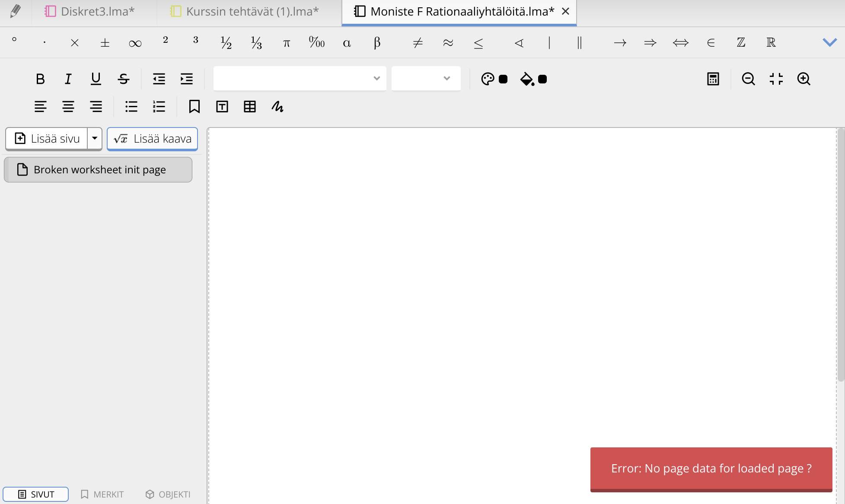Insert the alpha symbol
The width and height of the screenshot is (845, 504).
[347, 42]
